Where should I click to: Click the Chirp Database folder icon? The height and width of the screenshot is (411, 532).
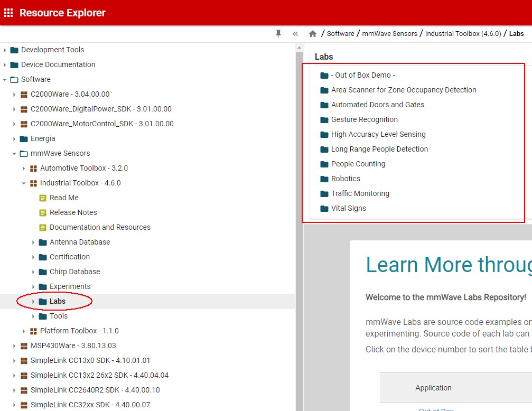(43, 272)
